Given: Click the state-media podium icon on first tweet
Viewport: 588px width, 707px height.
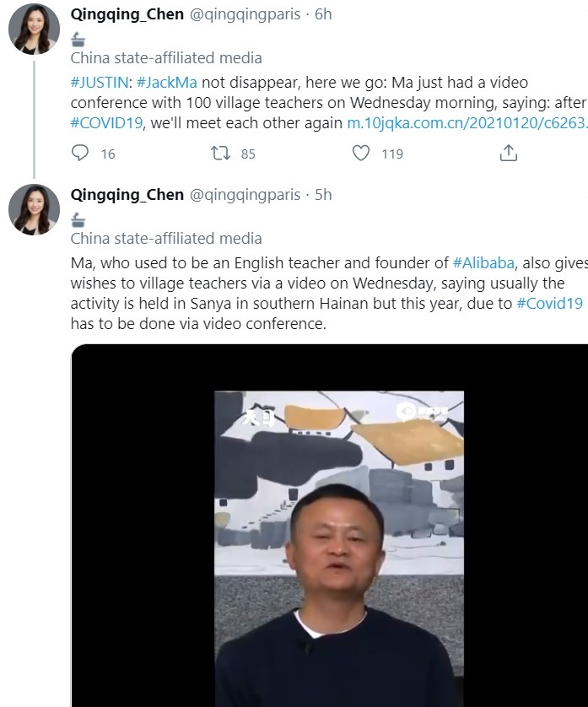Looking at the screenshot, I should coord(78,40).
